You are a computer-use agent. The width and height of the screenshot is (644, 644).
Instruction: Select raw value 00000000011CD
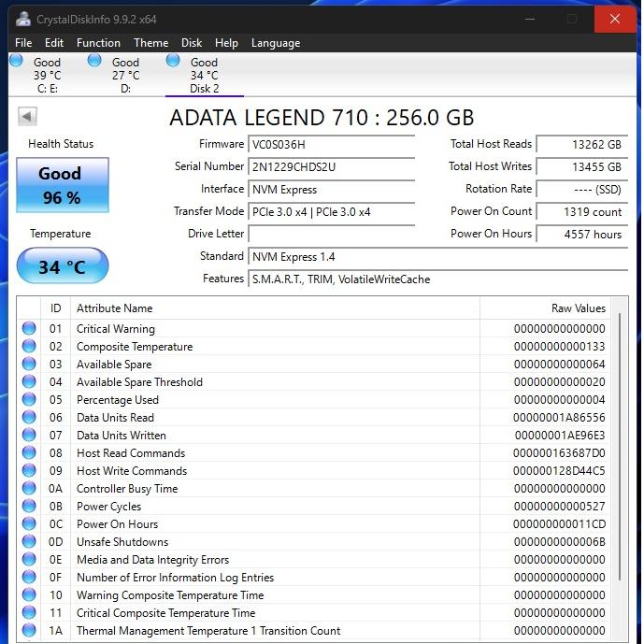coord(559,524)
